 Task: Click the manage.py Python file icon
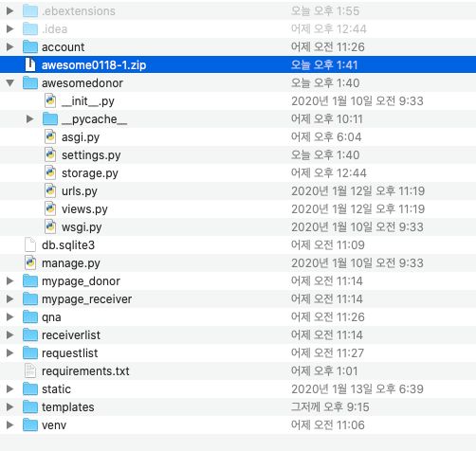pos(30,263)
